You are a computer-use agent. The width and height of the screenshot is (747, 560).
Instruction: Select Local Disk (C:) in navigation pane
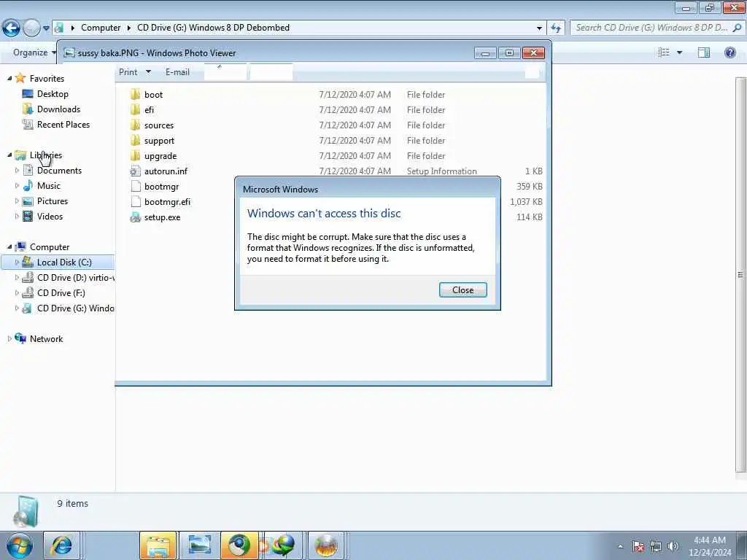click(x=64, y=262)
